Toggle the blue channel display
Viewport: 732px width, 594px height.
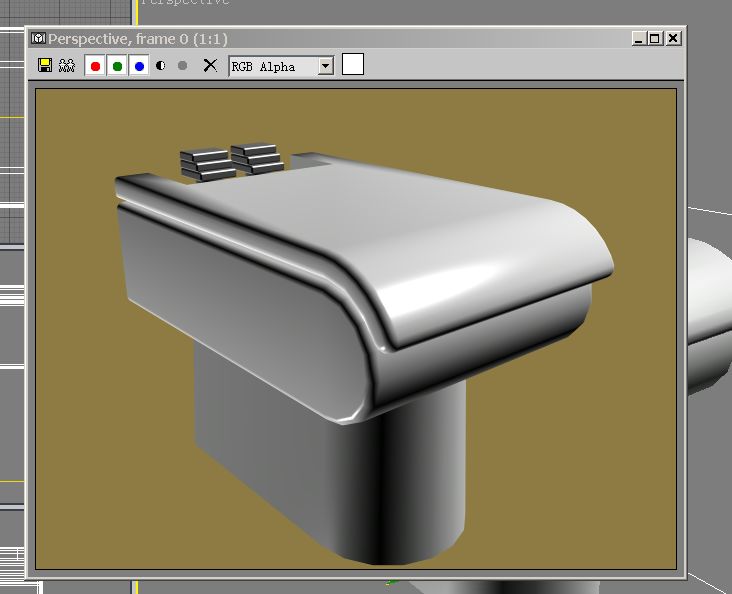pyautogui.click(x=139, y=66)
